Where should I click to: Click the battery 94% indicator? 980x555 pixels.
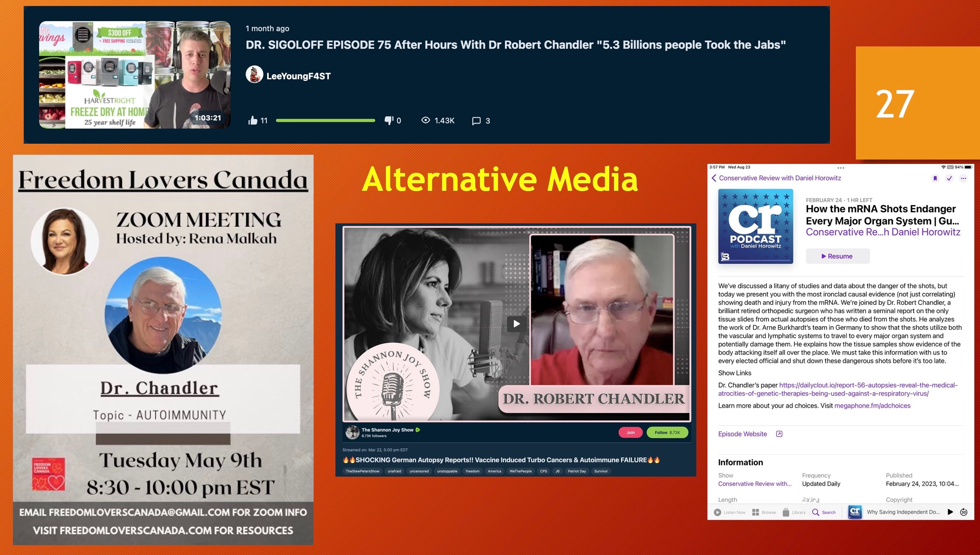point(963,167)
